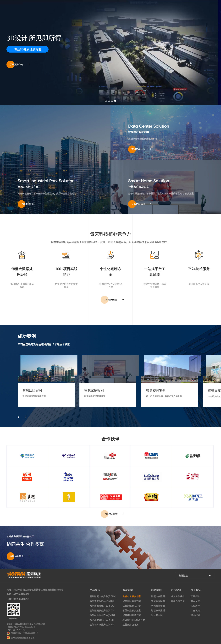Viewport: 221px width, 644px height.
Task: Open 联系我们 footer link
Action: [x=195, y=615]
